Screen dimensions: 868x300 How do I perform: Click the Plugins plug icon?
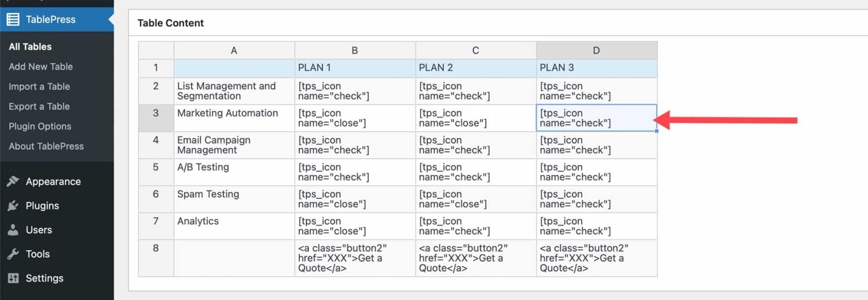pos(13,206)
